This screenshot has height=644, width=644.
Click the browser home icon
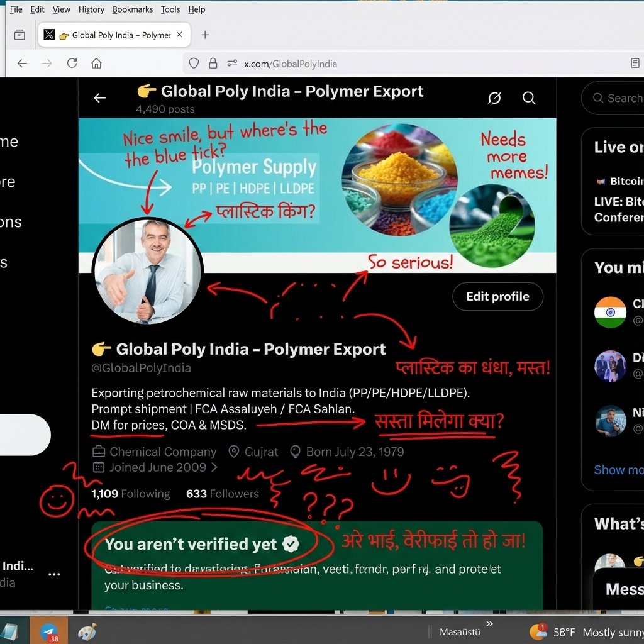click(x=95, y=63)
